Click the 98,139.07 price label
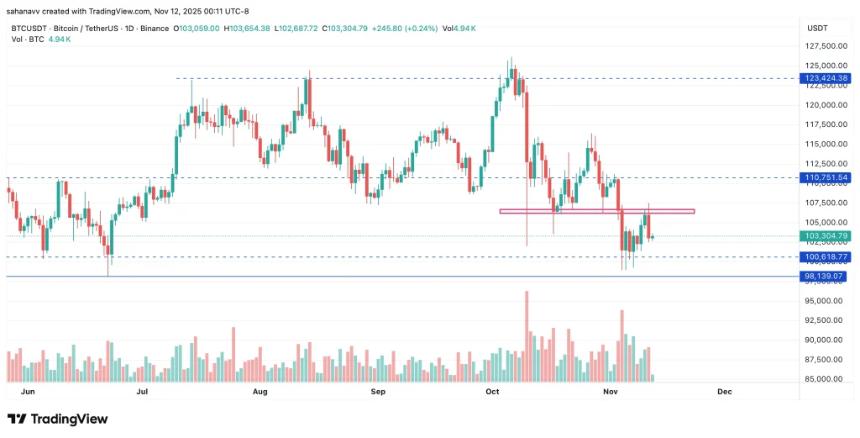 pyautogui.click(x=824, y=276)
